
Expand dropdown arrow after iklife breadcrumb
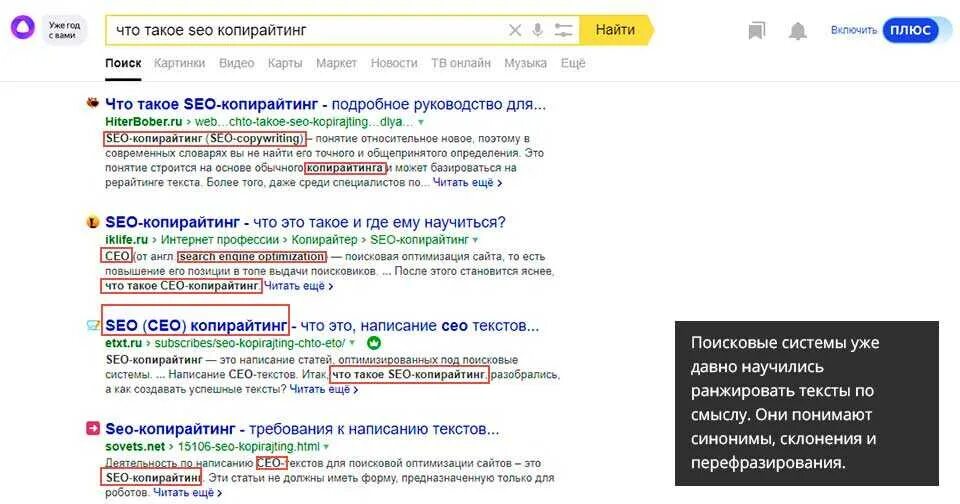475,240
